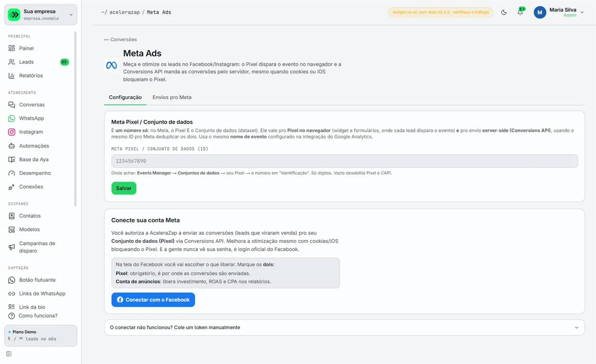Click the Salvar button
Image resolution: width=596 pixels, height=364 pixels.
coord(124,188)
